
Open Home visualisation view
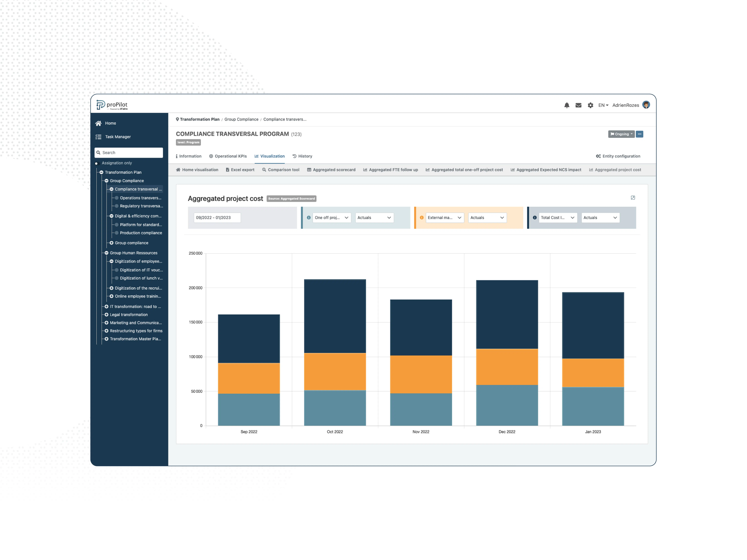click(197, 170)
